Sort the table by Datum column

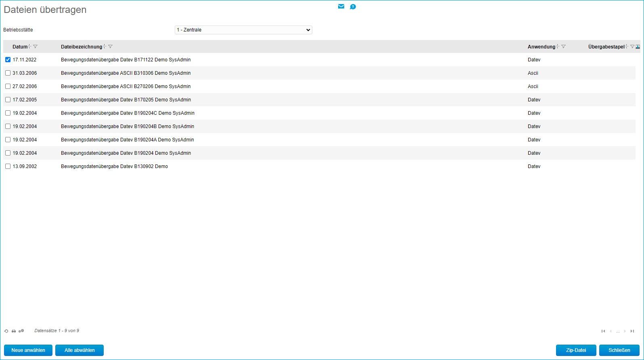pyautogui.click(x=30, y=46)
